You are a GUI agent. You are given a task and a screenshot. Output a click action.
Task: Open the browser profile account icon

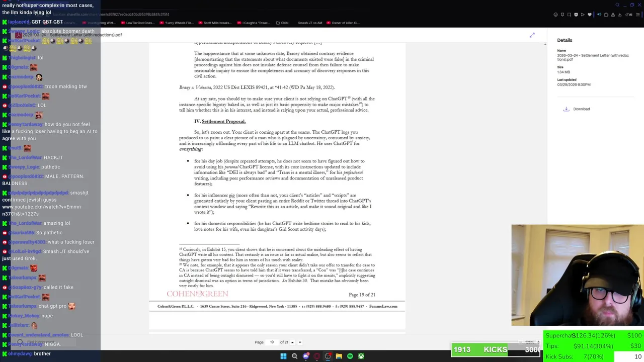coord(613,15)
